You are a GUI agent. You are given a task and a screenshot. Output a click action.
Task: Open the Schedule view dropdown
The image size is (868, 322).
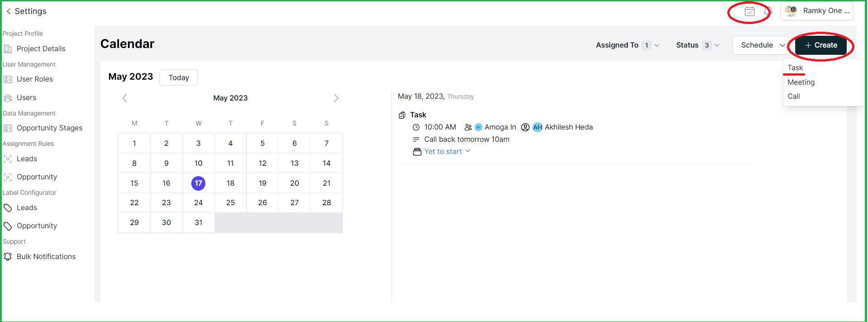(762, 45)
